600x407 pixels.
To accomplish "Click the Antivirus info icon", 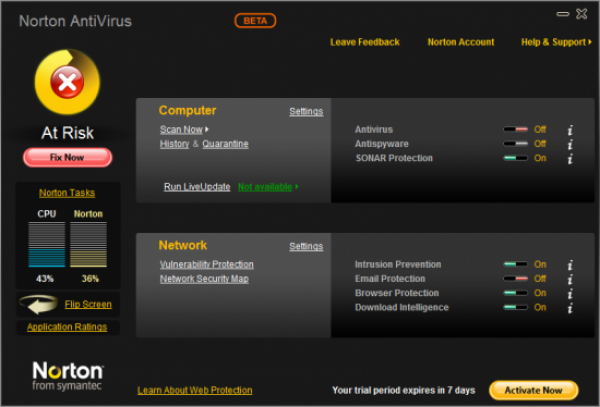I will click(570, 130).
